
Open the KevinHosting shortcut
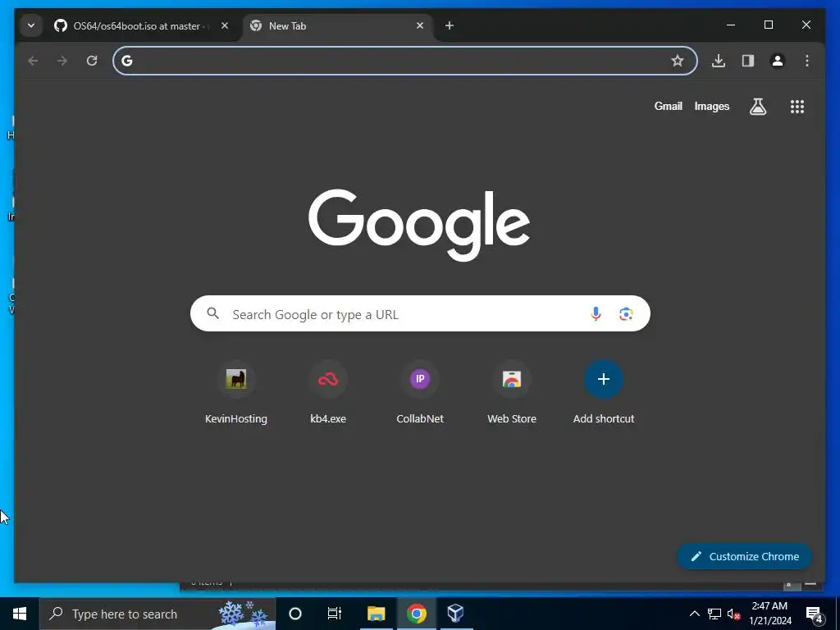[x=236, y=394]
